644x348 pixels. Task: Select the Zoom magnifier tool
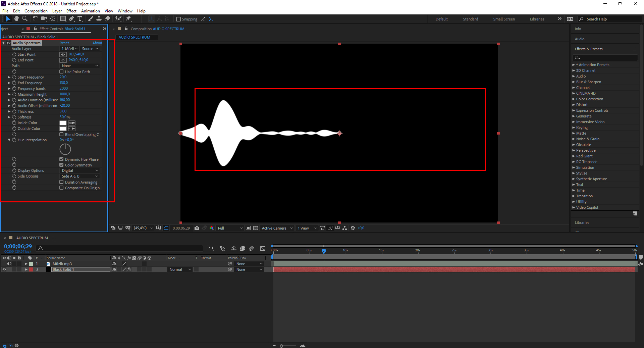(x=25, y=19)
